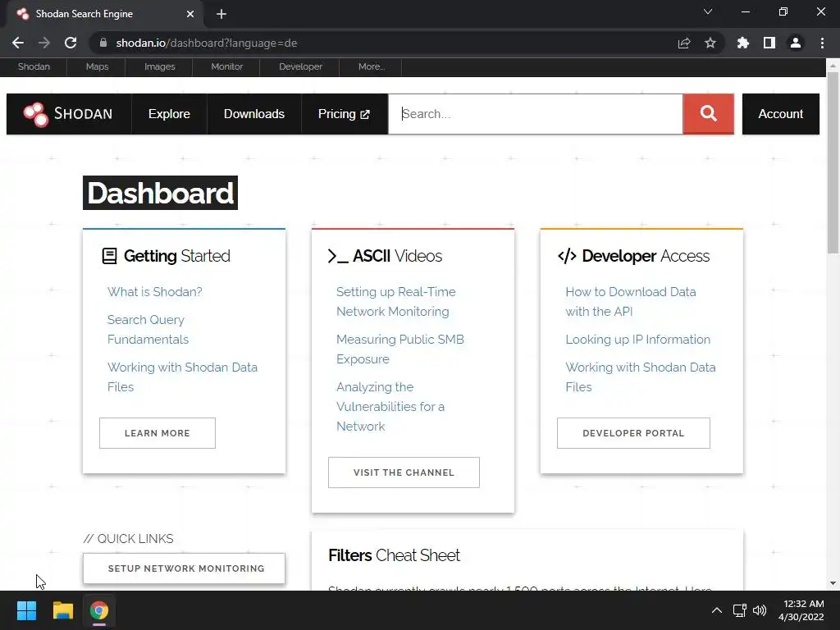Open Maps in the top bar

tap(97, 66)
